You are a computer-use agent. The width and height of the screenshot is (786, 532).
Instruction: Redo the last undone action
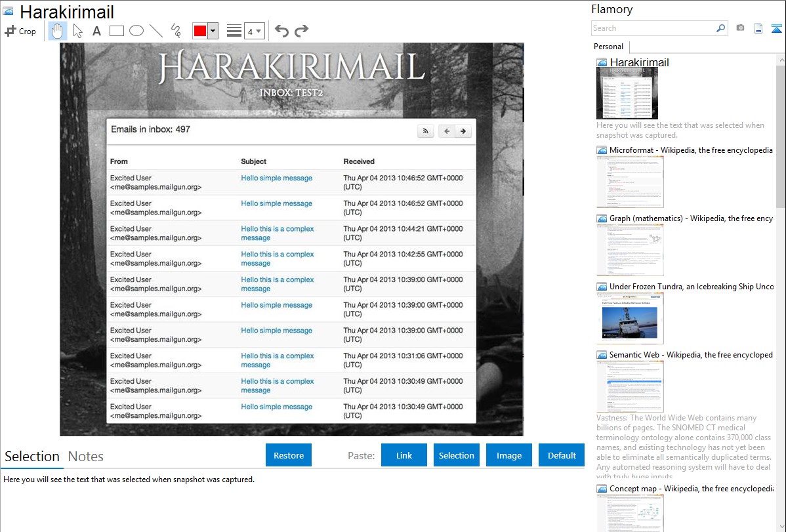[x=301, y=31]
